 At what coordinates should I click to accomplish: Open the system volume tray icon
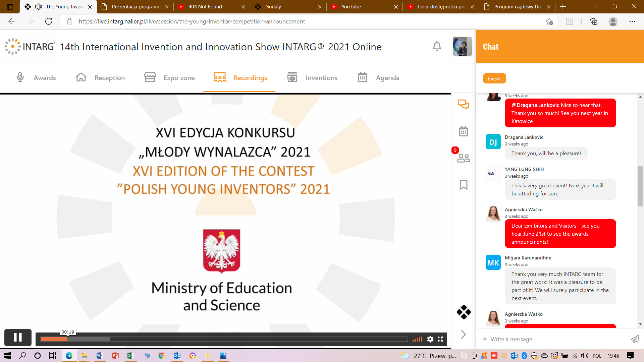(585, 356)
